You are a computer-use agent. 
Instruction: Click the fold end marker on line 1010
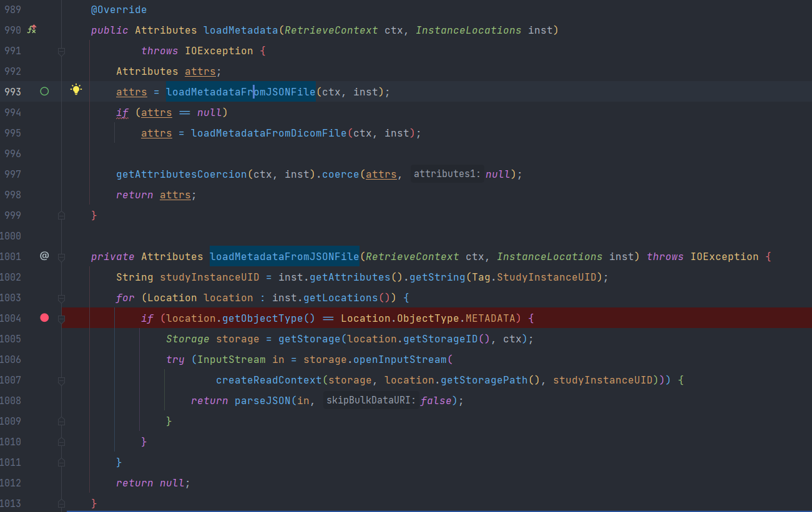[x=61, y=442]
